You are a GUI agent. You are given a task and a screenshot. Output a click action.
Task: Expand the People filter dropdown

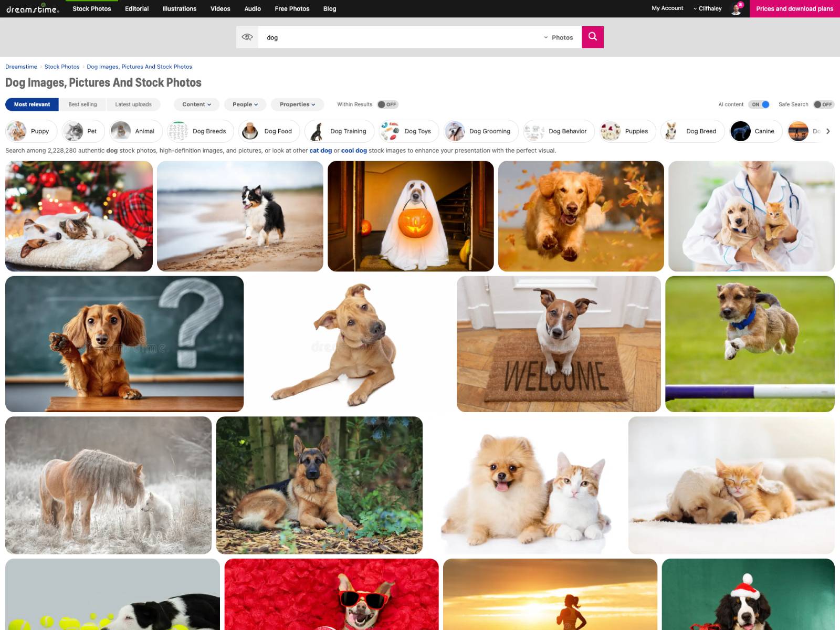(x=245, y=104)
